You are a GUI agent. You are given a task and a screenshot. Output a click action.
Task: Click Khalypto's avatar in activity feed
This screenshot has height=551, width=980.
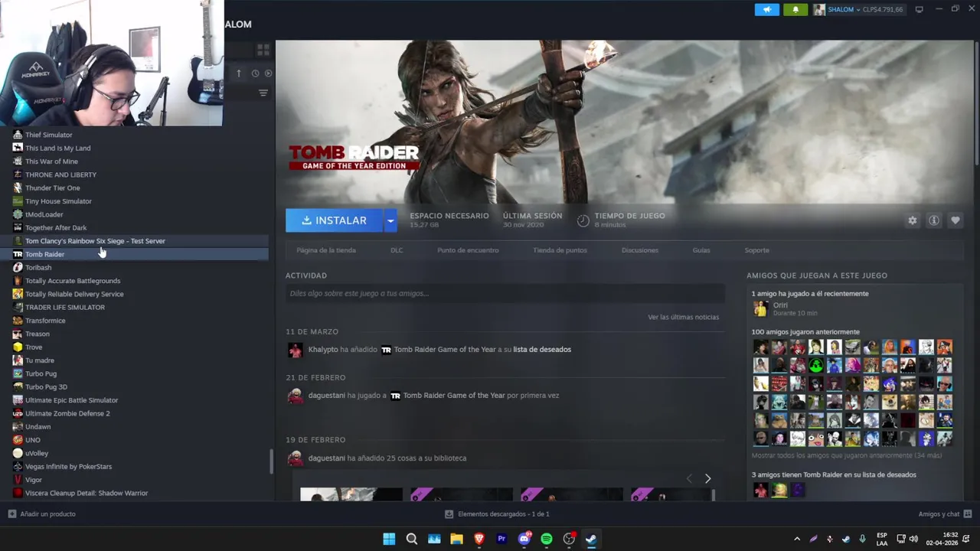pyautogui.click(x=295, y=350)
